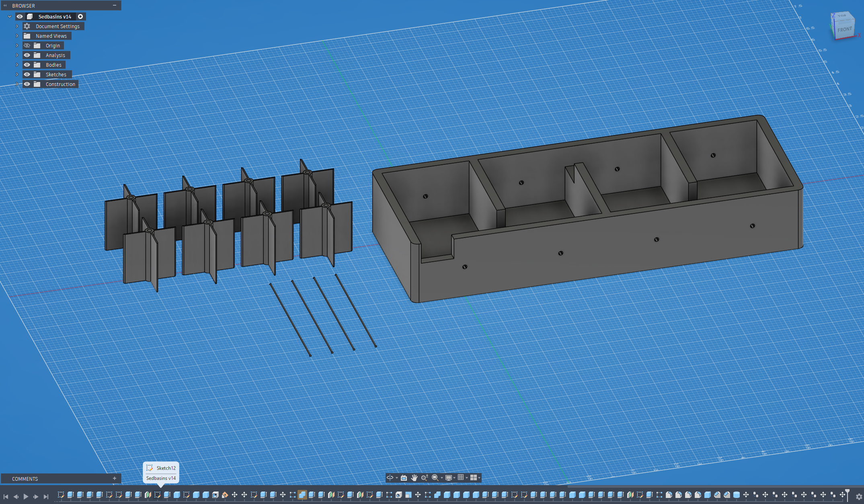Hide the Bodies folder visibility eye
The image size is (864, 504).
point(27,65)
